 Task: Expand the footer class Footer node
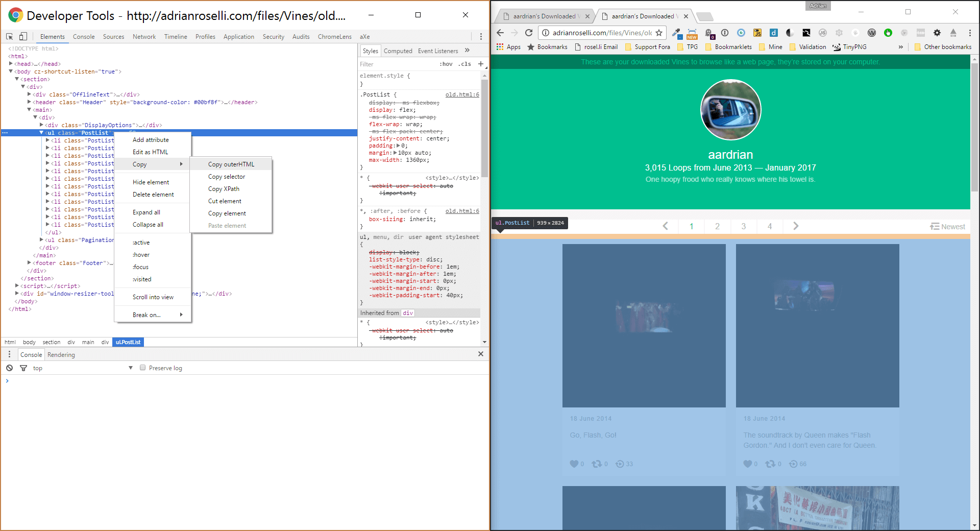tap(29, 263)
